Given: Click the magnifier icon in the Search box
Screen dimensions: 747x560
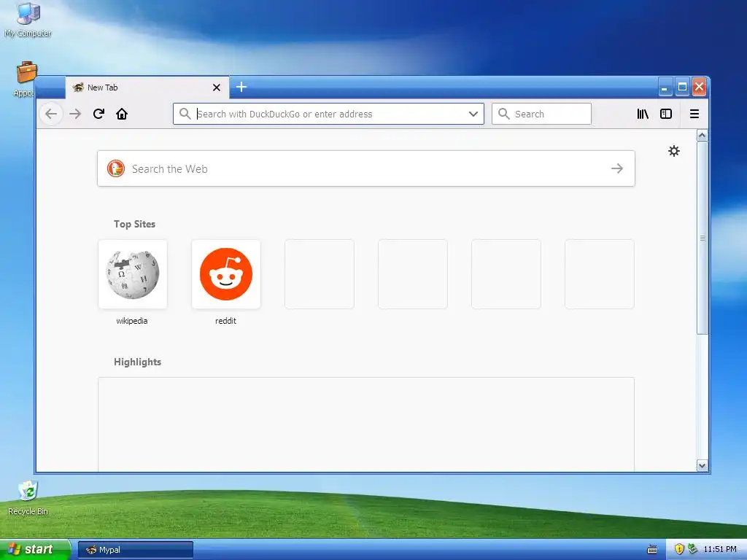Looking at the screenshot, I should 503,114.
